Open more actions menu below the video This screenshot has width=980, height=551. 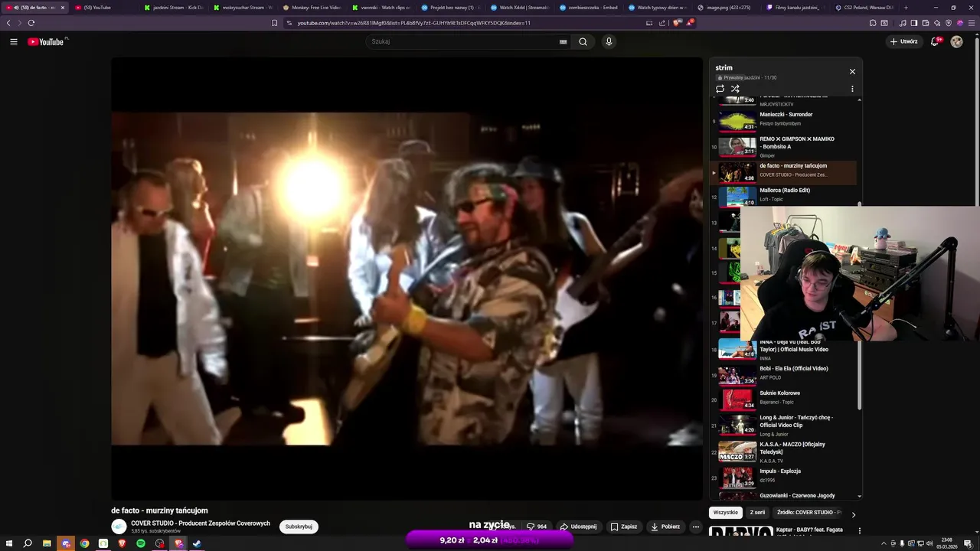[696, 527]
